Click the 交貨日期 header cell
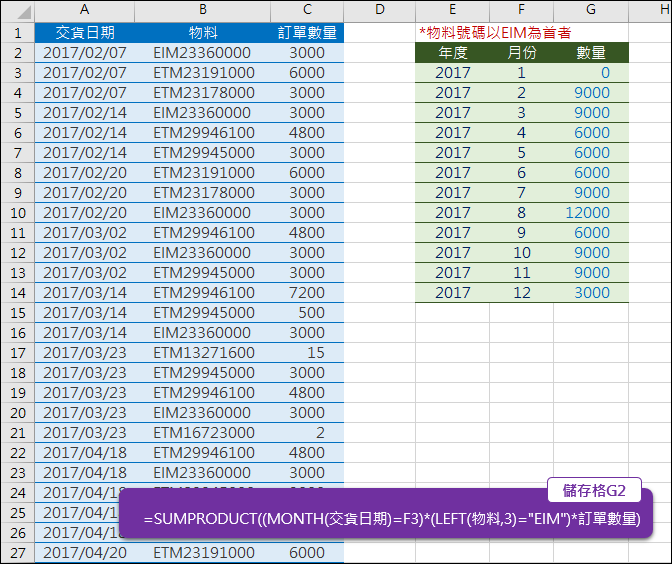This screenshot has height=564, width=672. tap(84, 33)
